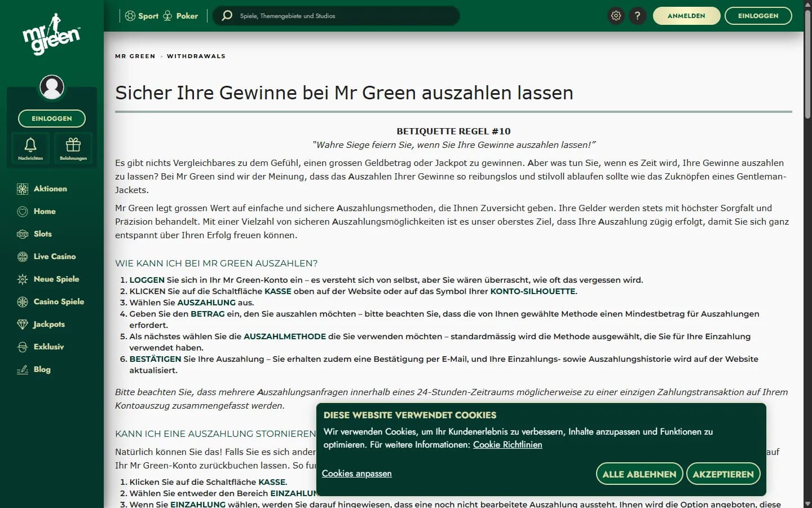The height and width of the screenshot is (508, 812).
Task: Click the Live Casino icon
Action: click(x=23, y=257)
